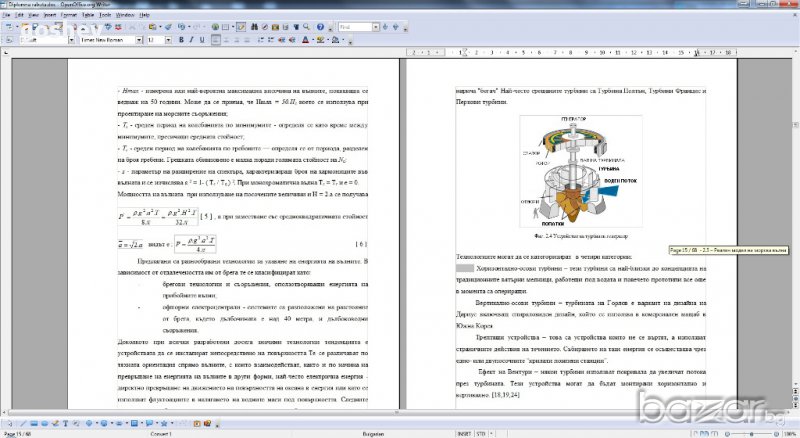Open the Table menu
This screenshot has width=800, height=438.
click(x=86, y=17)
